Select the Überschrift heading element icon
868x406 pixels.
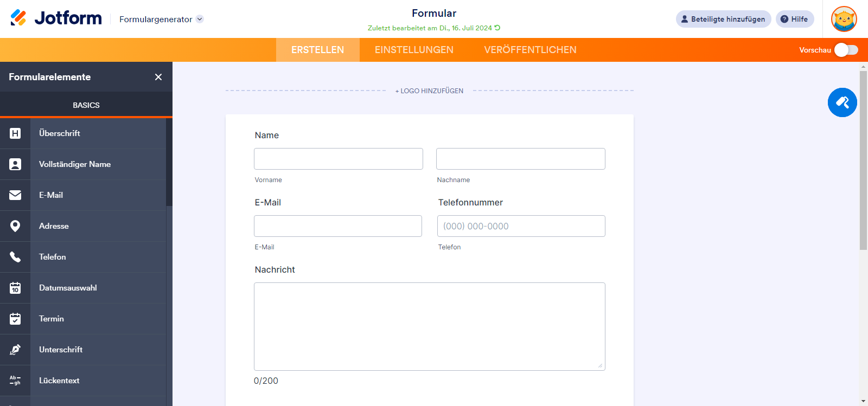(x=15, y=133)
